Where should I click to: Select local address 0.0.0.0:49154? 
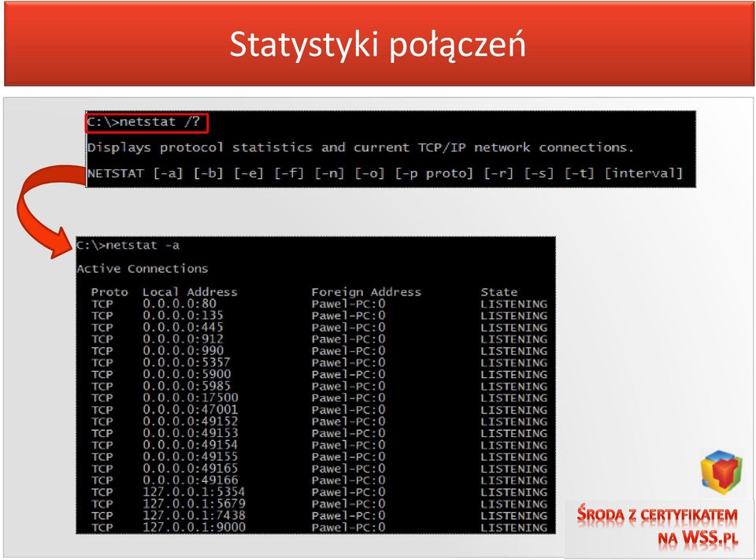[x=191, y=445]
